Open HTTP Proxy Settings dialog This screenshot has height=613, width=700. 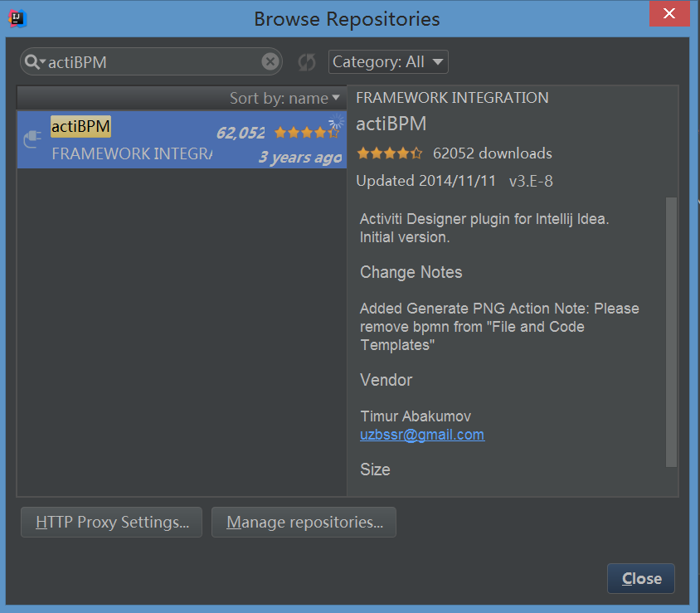(x=112, y=522)
